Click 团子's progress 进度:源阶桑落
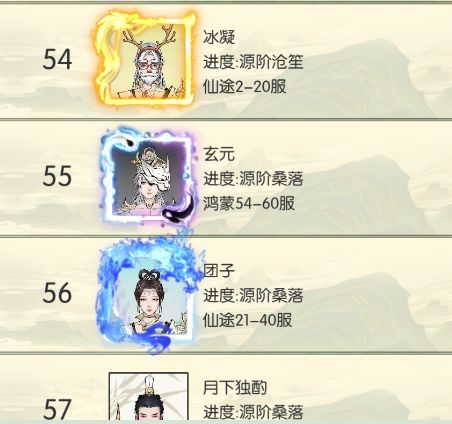Viewport: 452px width, 424px height. [253, 296]
